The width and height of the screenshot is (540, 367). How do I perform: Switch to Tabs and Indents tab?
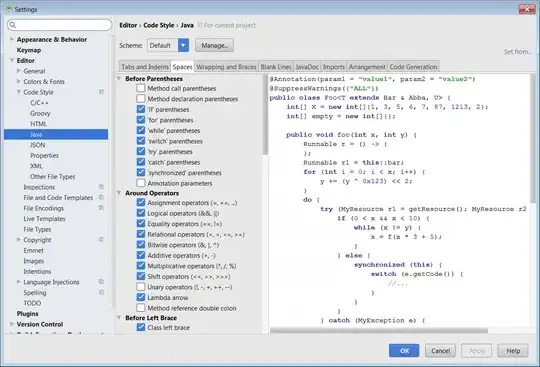point(145,67)
